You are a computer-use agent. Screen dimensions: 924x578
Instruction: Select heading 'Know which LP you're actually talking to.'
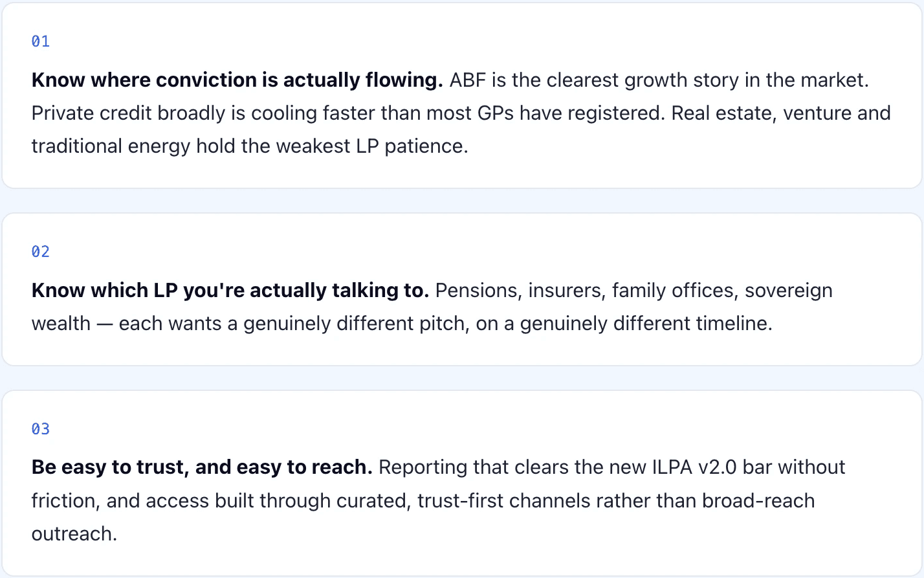click(230, 291)
